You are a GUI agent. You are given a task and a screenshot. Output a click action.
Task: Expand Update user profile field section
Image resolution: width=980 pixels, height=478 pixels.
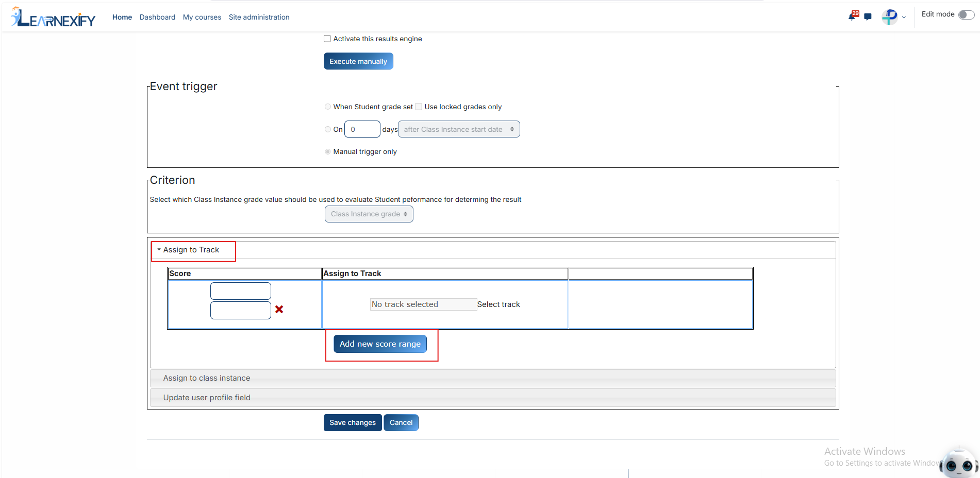(x=493, y=398)
